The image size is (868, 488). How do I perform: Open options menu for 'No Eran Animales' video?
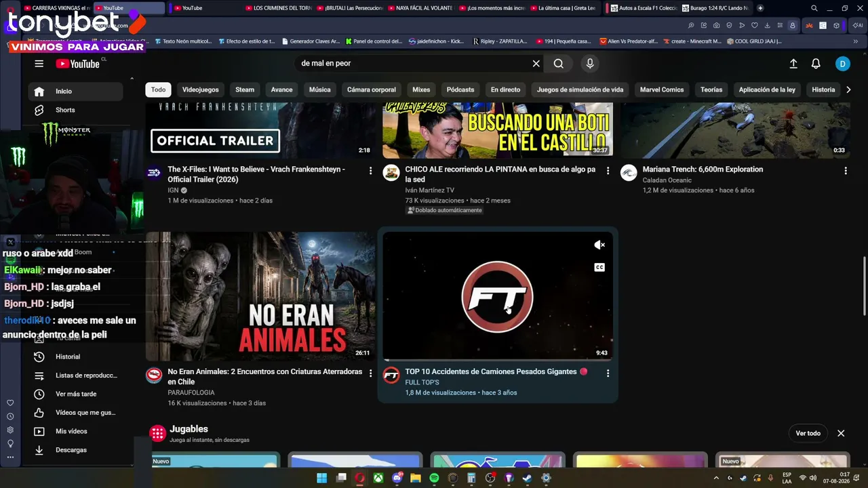pos(370,373)
